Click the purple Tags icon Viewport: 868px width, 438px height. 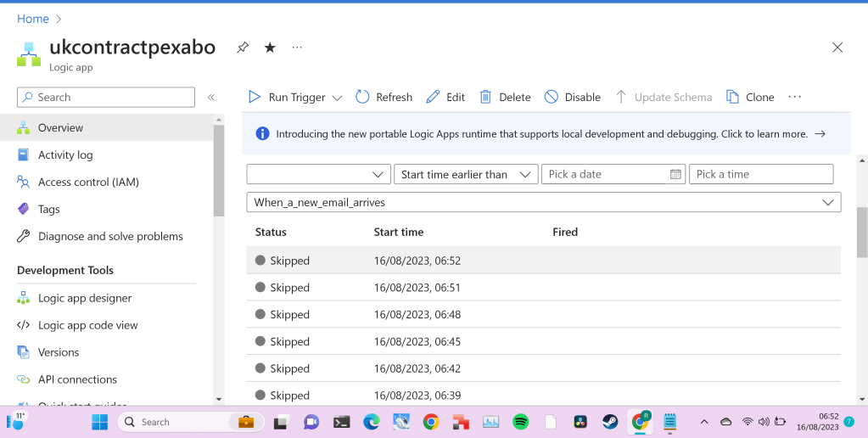click(x=23, y=209)
